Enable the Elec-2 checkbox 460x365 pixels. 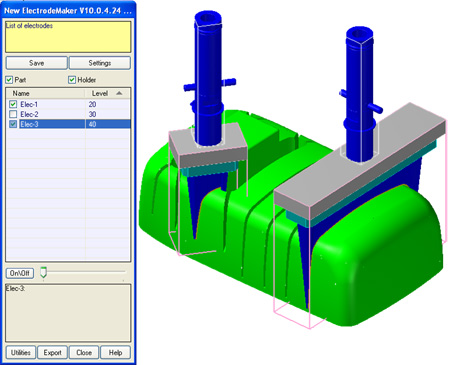[x=13, y=114]
